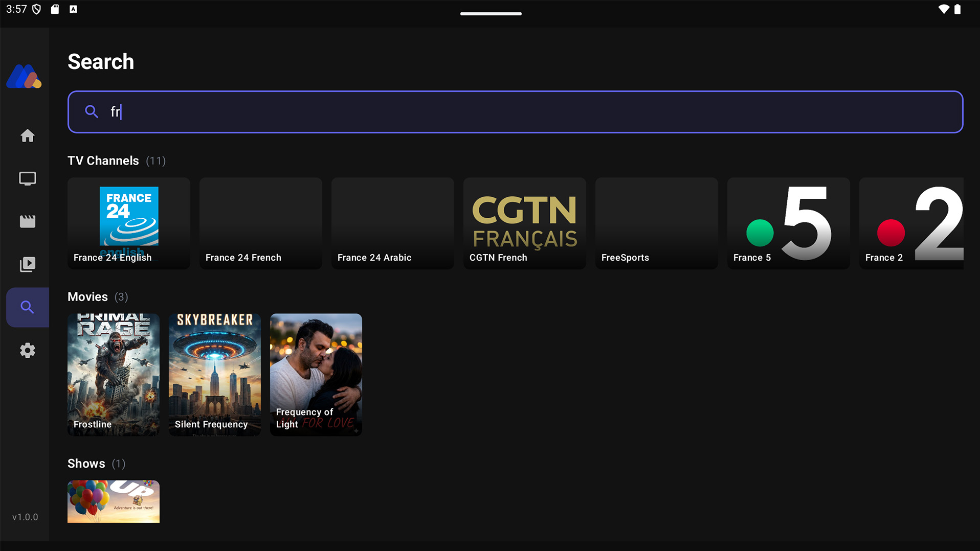Select the Live TV icon in sidebar
Screen dimensions: 980x551
pos(27,178)
